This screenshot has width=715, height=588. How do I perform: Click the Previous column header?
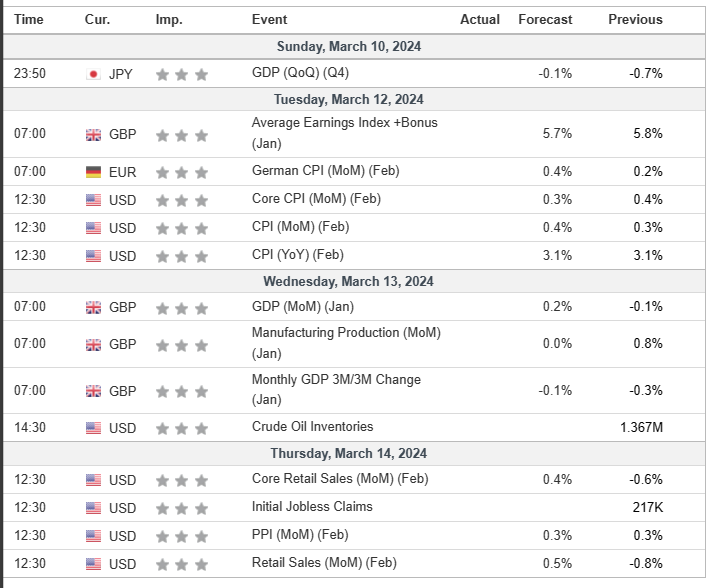(x=635, y=19)
